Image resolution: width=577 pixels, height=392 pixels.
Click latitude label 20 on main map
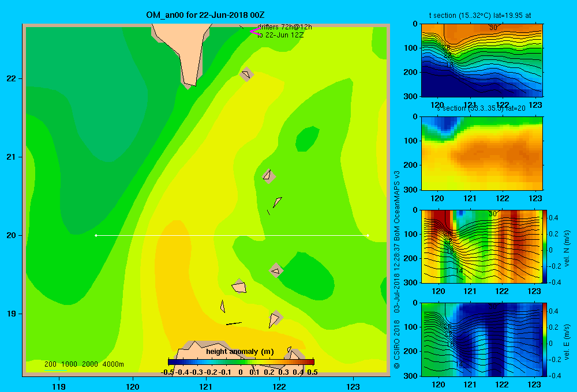coord(12,235)
